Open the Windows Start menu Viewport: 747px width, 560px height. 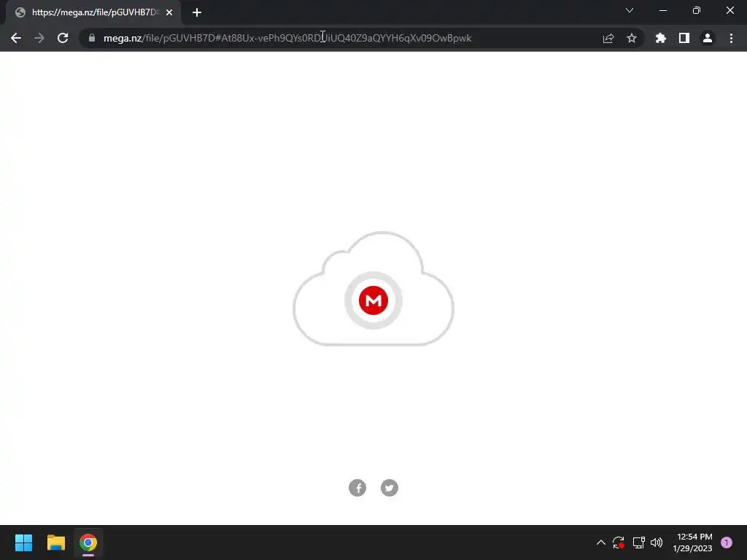point(23,542)
